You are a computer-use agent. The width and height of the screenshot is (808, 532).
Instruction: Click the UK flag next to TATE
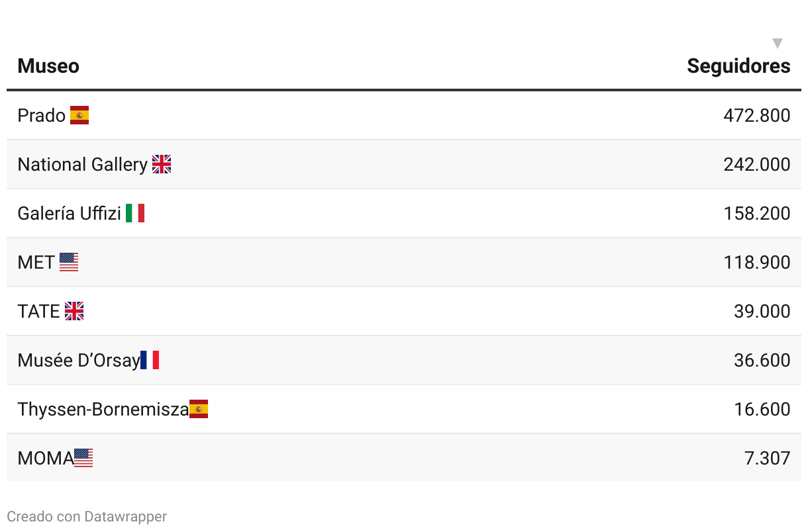[x=74, y=311]
